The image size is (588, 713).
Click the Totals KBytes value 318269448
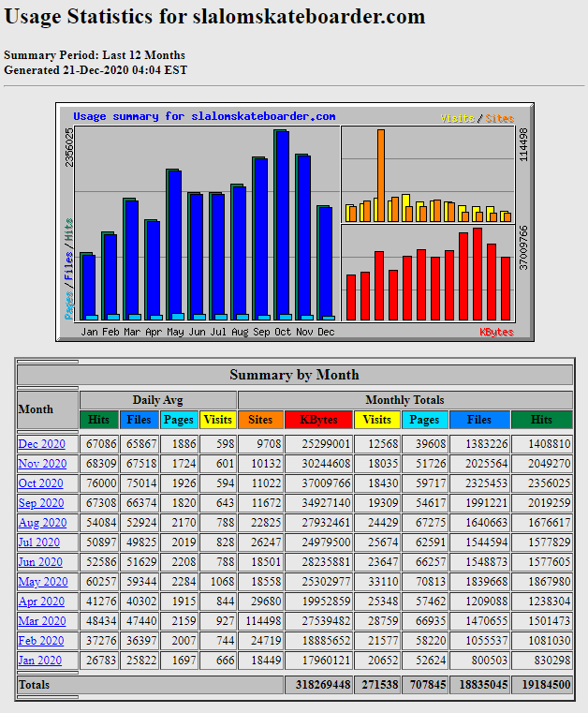[318, 685]
